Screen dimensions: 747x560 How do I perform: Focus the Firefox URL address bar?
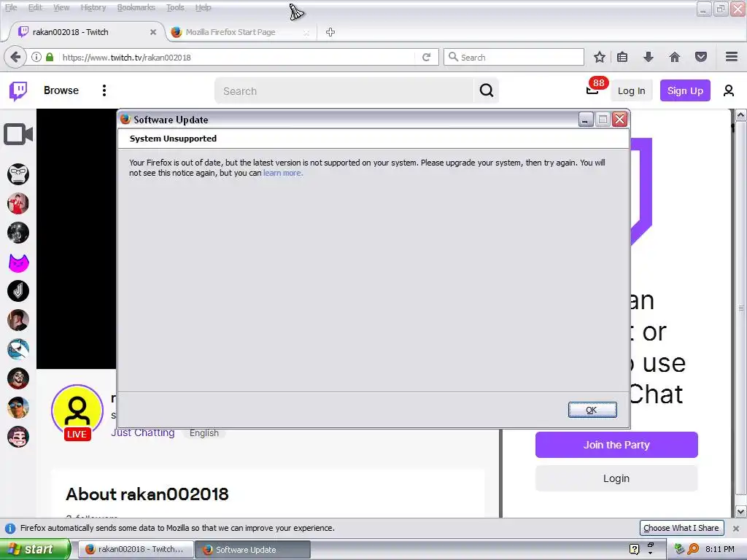(x=237, y=57)
